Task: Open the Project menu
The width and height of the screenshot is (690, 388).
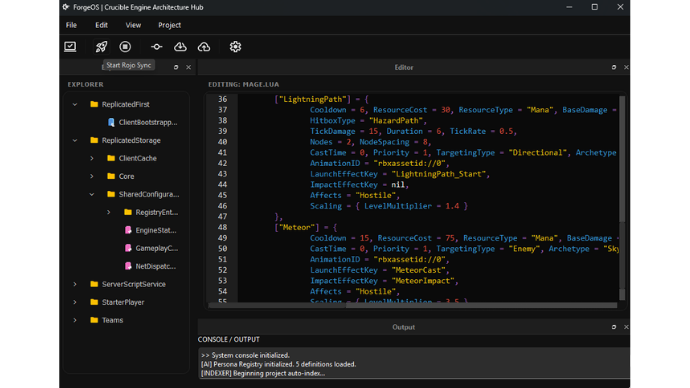Action: click(x=169, y=25)
